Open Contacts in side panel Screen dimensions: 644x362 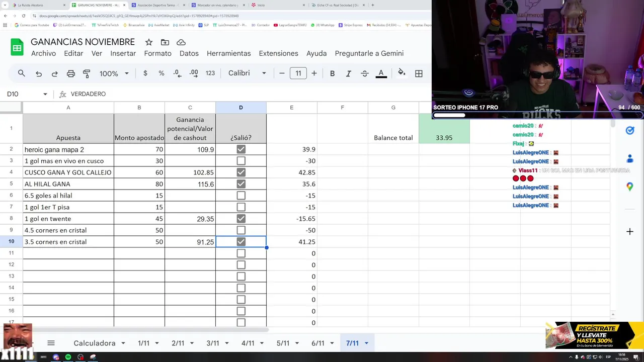629,159
